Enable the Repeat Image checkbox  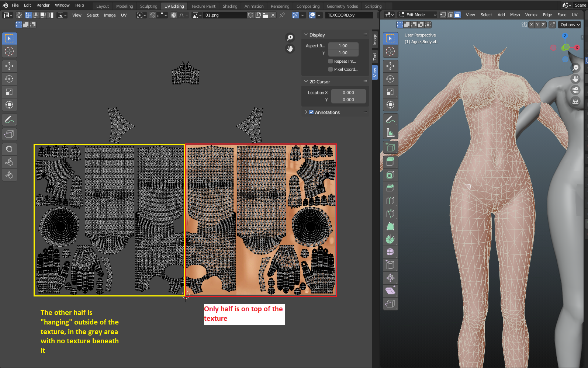pos(331,61)
